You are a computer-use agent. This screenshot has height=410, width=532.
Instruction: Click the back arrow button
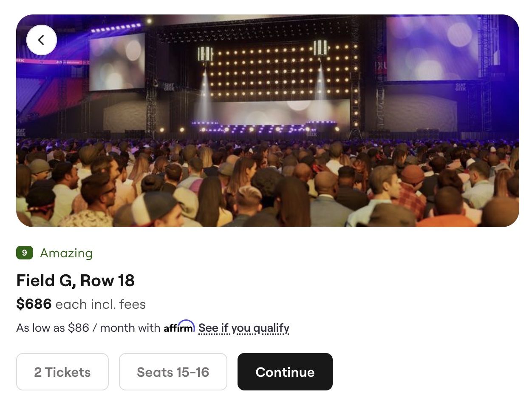point(41,40)
